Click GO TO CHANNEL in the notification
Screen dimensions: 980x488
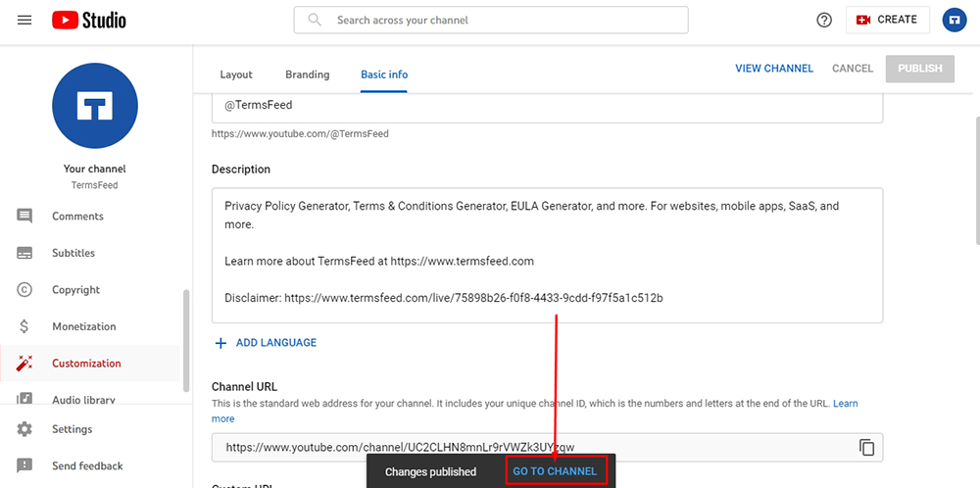(555, 471)
